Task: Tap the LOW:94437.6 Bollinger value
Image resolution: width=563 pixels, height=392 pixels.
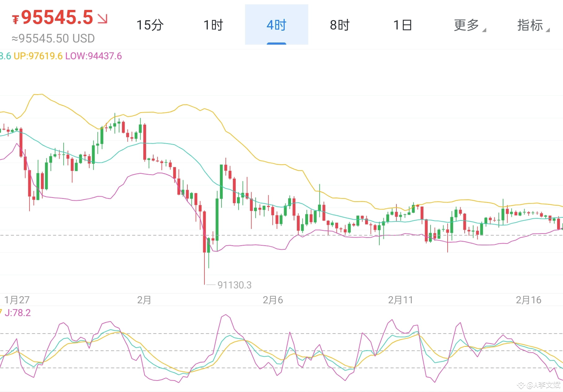Action: coord(93,56)
